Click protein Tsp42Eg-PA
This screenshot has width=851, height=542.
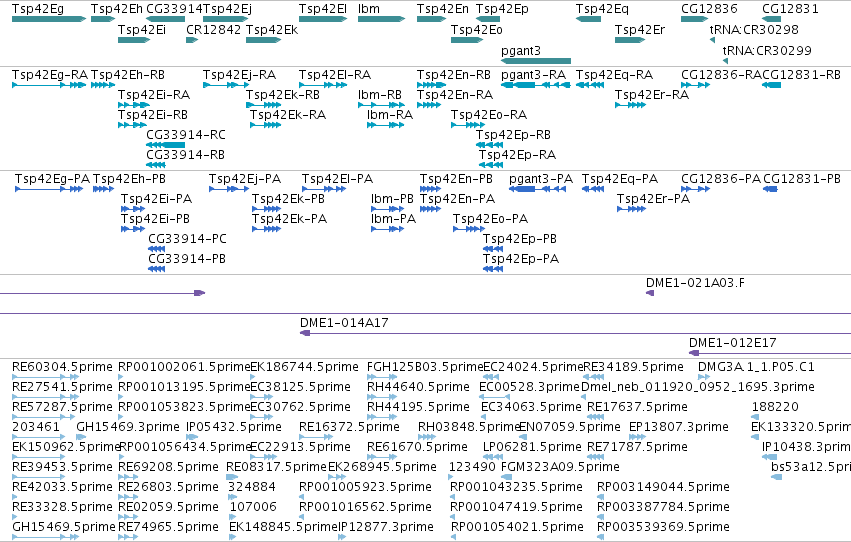point(53,179)
